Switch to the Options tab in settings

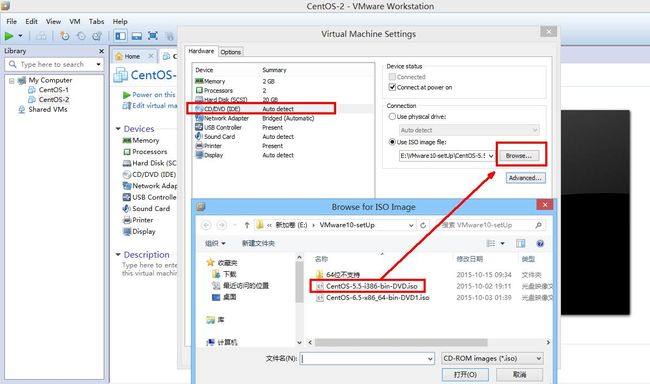[x=230, y=52]
